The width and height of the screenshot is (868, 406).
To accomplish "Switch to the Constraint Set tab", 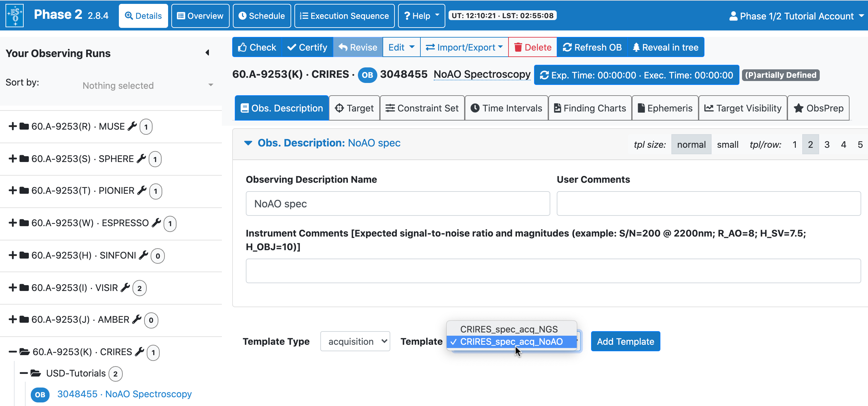I will coord(422,108).
